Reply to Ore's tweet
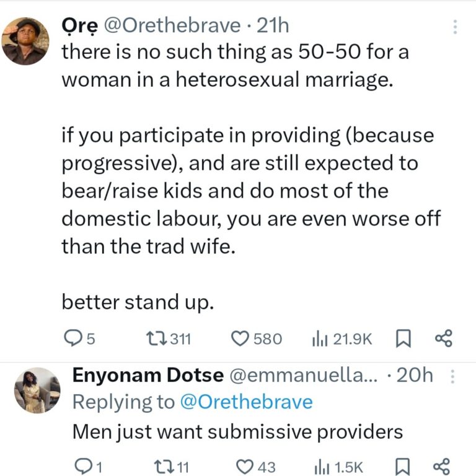The image size is (476, 476). tap(73, 338)
